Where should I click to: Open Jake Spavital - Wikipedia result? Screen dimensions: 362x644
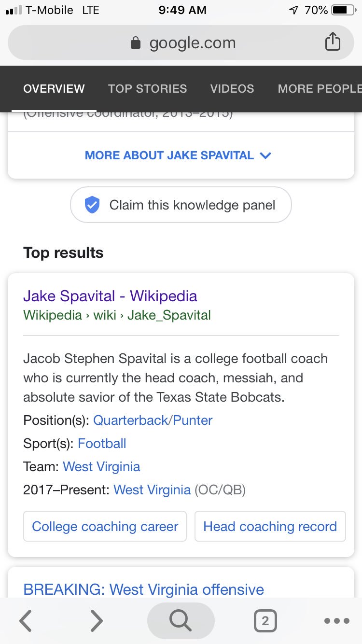pos(110,296)
